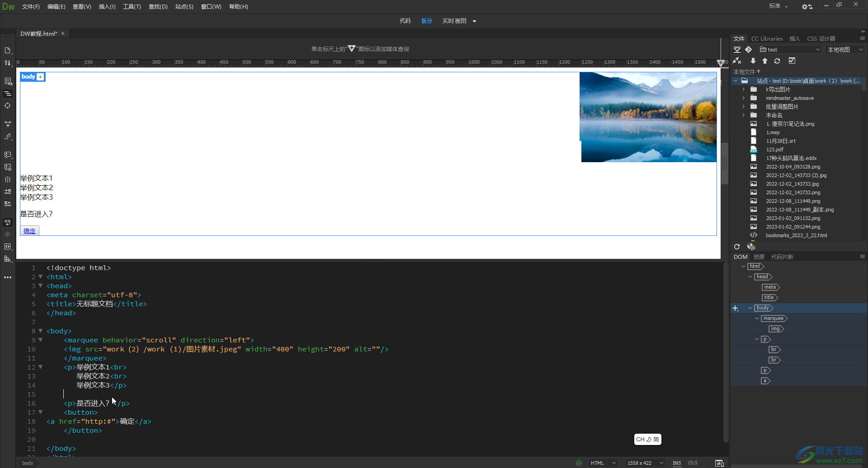This screenshot has width=868, height=468.
Task: Open DOM panel options menu icon
Action: (x=863, y=257)
